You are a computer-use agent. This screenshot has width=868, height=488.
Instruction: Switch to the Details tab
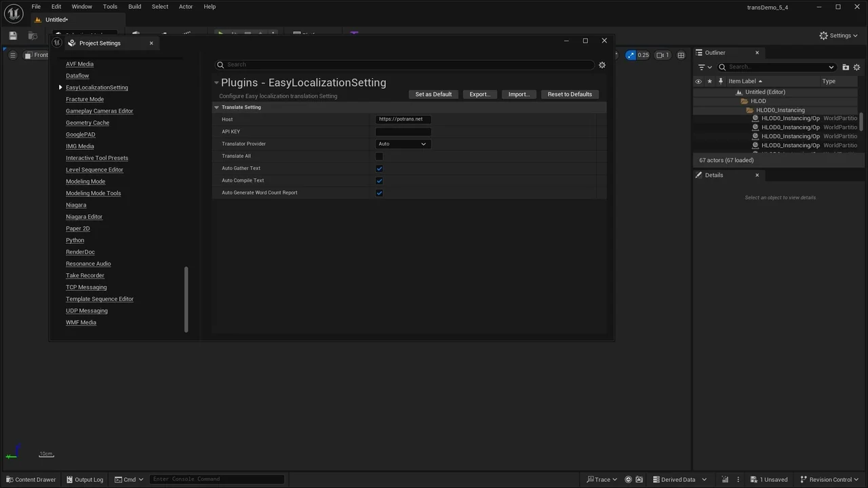click(713, 176)
